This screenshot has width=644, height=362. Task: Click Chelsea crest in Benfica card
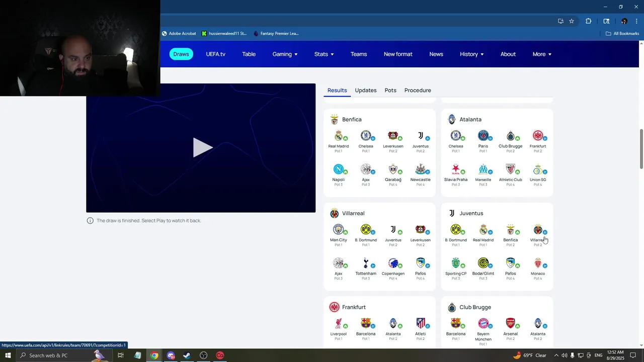(366, 136)
